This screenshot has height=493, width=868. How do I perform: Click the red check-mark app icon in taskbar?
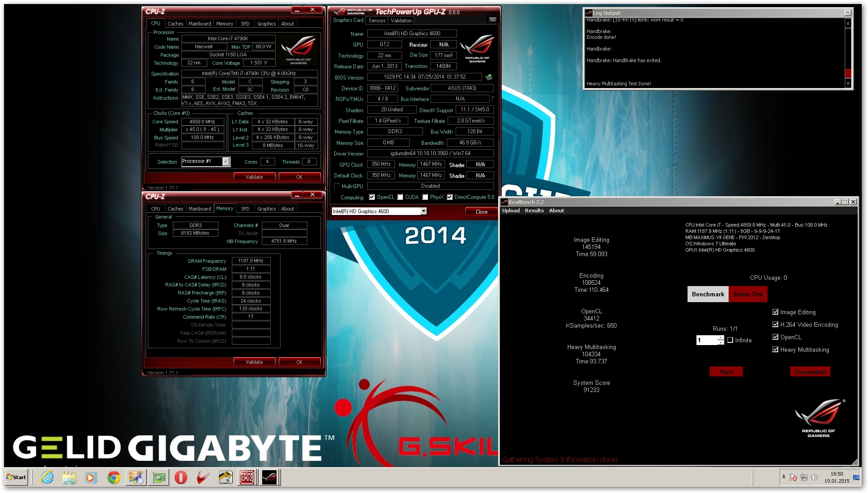click(203, 477)
